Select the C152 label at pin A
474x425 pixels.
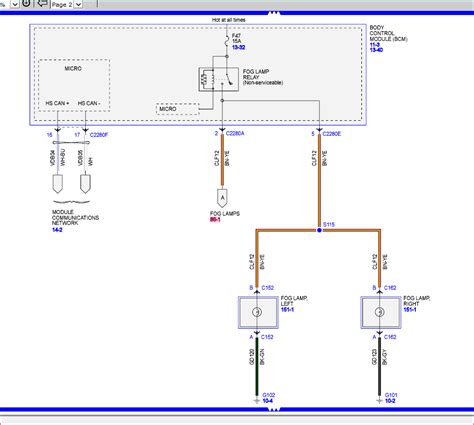pos(267,337)
